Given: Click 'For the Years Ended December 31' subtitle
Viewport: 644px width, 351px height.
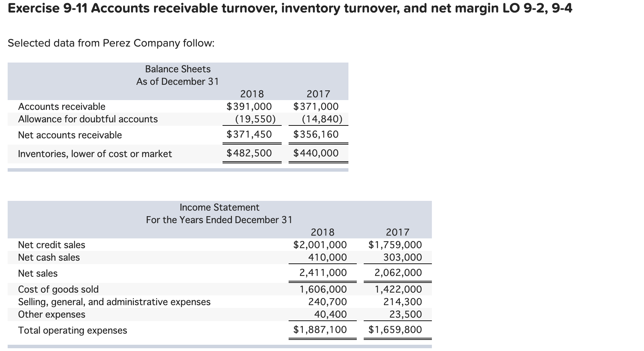Looking at the screenshot, I should coord(219,220).
